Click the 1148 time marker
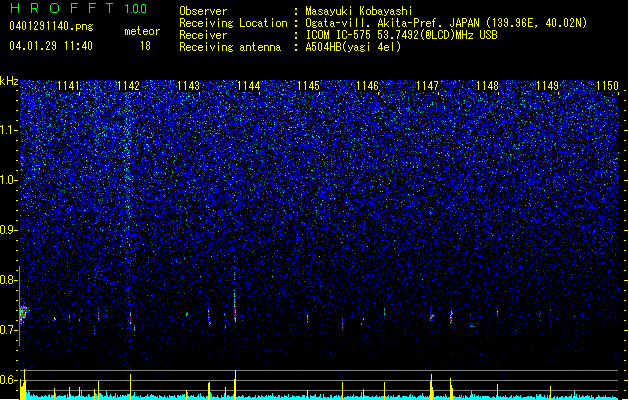 point(487,86)
